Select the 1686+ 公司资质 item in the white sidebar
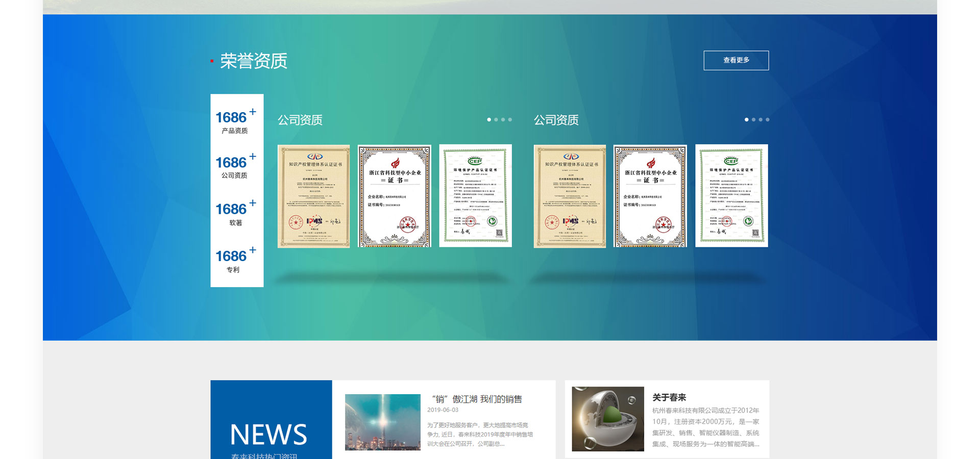980x459 pixels. [235, 167]
